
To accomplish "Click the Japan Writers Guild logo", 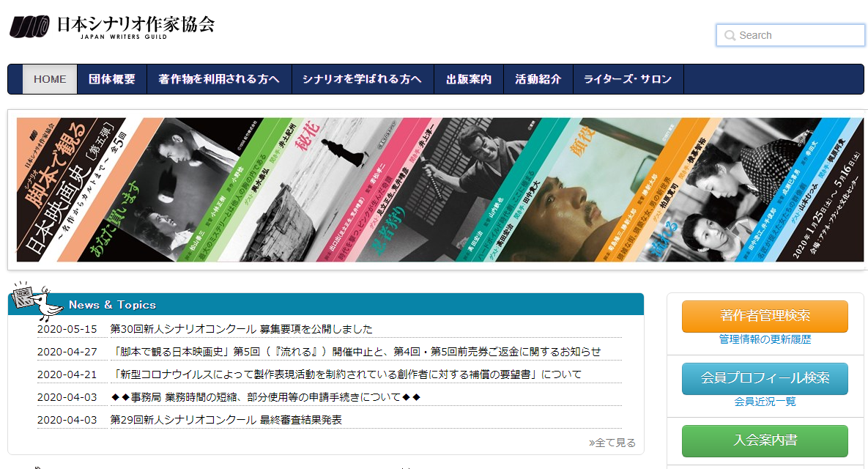I will pyautogui.click(x=112, y=26).
